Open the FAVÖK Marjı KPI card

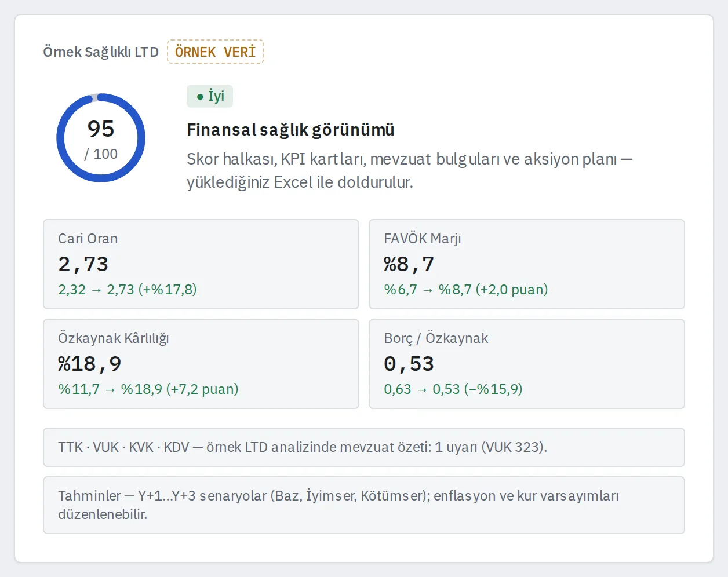[x=527, y=264]
